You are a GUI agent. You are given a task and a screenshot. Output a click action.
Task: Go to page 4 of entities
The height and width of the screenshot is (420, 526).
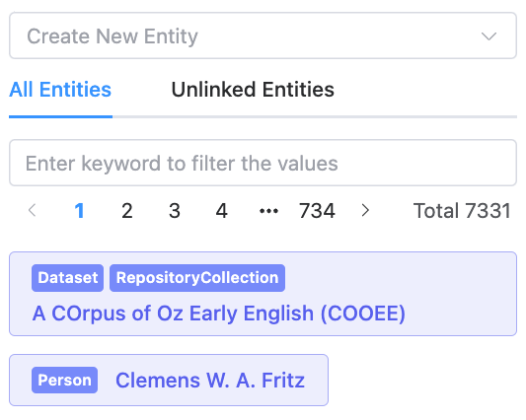tap(222, 211)
